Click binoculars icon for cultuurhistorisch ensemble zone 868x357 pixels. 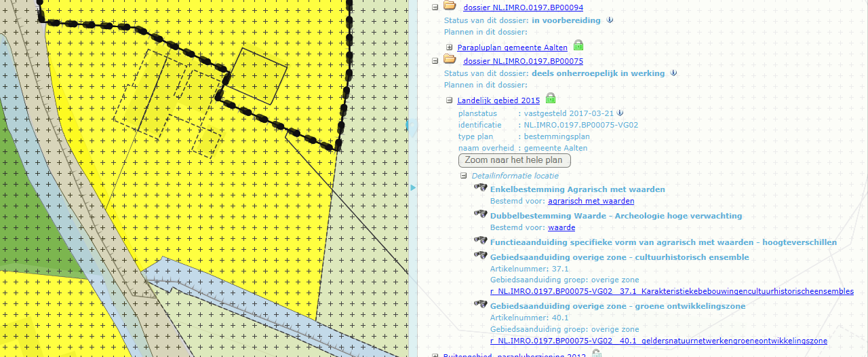[481, 257]
